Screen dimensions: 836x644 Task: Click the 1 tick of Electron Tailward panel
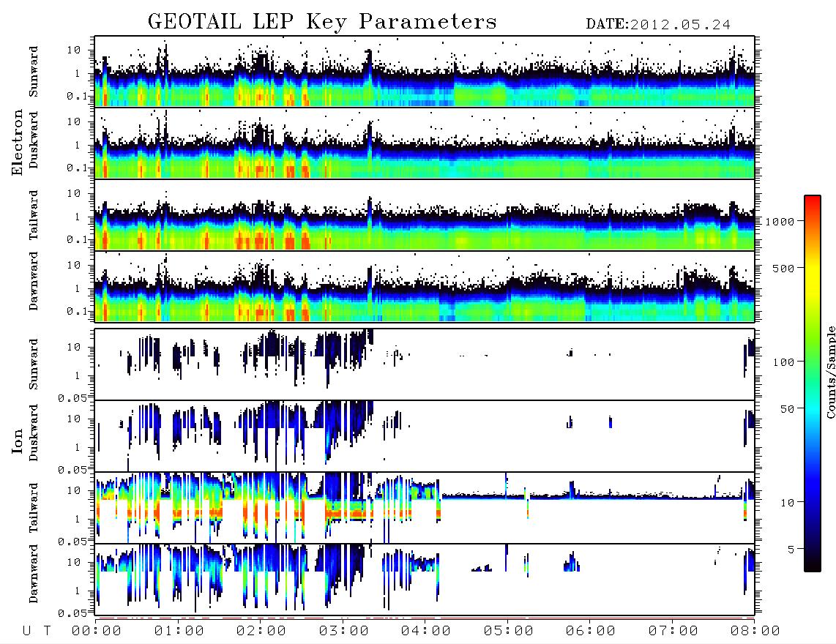[x=78, y=217]
